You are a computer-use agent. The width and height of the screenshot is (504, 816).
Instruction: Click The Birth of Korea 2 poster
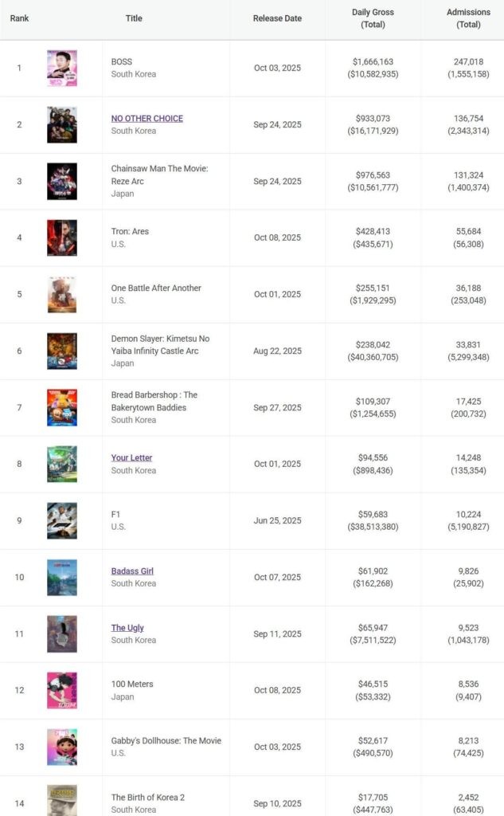tap(62, 800)
